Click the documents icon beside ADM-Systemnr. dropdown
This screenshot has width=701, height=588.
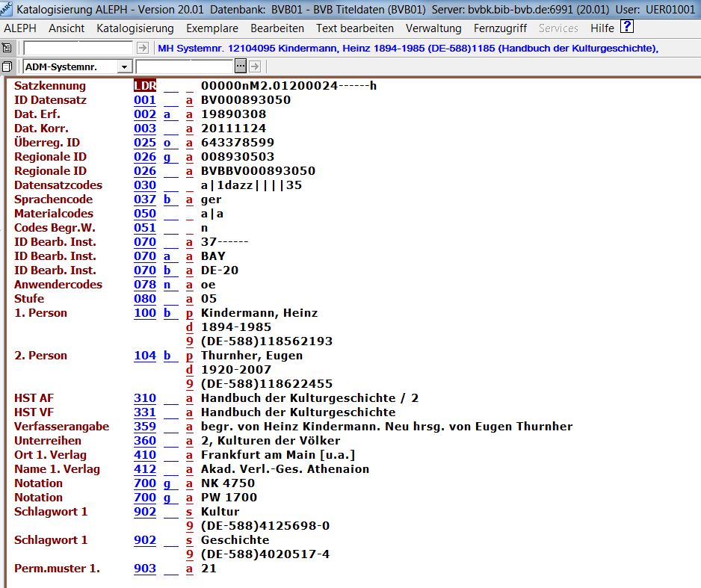(7, 66)
